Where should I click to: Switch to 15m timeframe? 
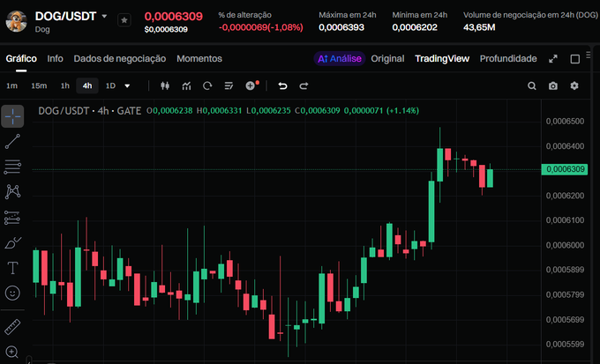[x=39, y=85]
